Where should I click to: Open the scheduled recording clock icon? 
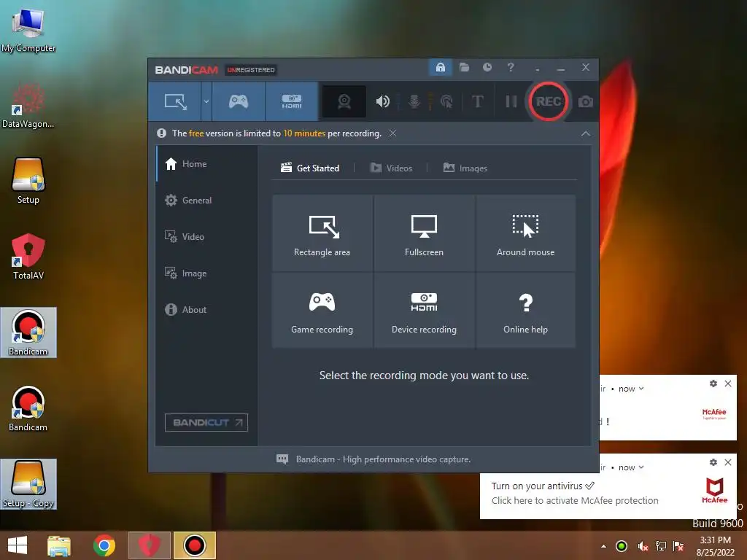click(x=487, y=67)
